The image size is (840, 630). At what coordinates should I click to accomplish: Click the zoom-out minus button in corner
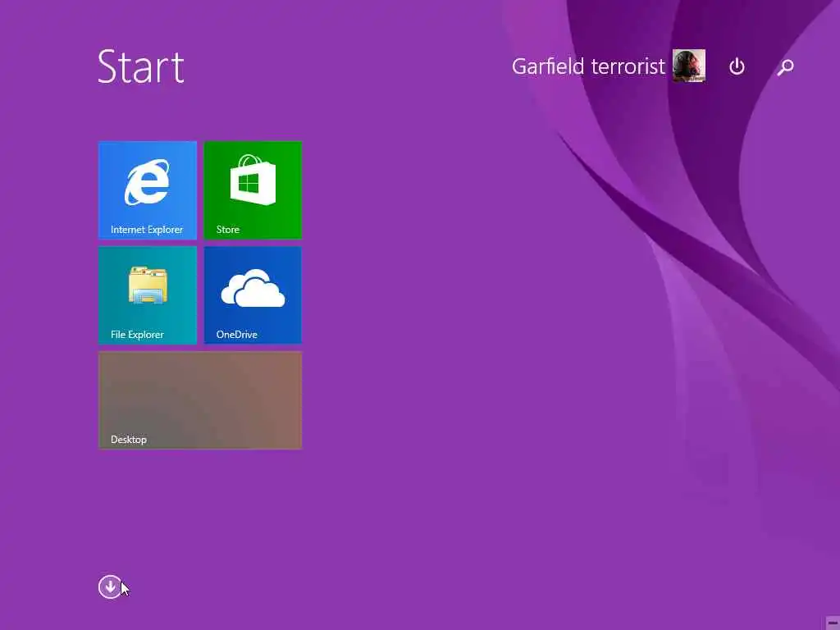pyautogui.click(x=832, y=623)
